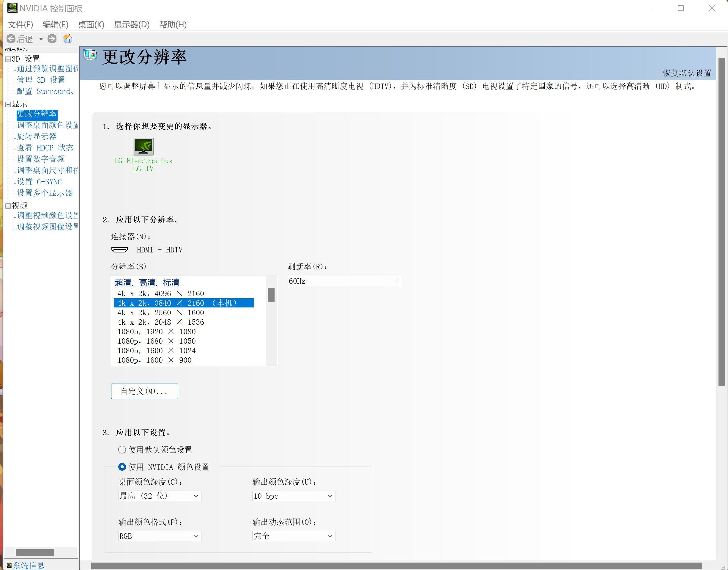Select resolution 3840 × 2160 (本机)
Viewport: 728px width, 570px height.
point(184,303)
